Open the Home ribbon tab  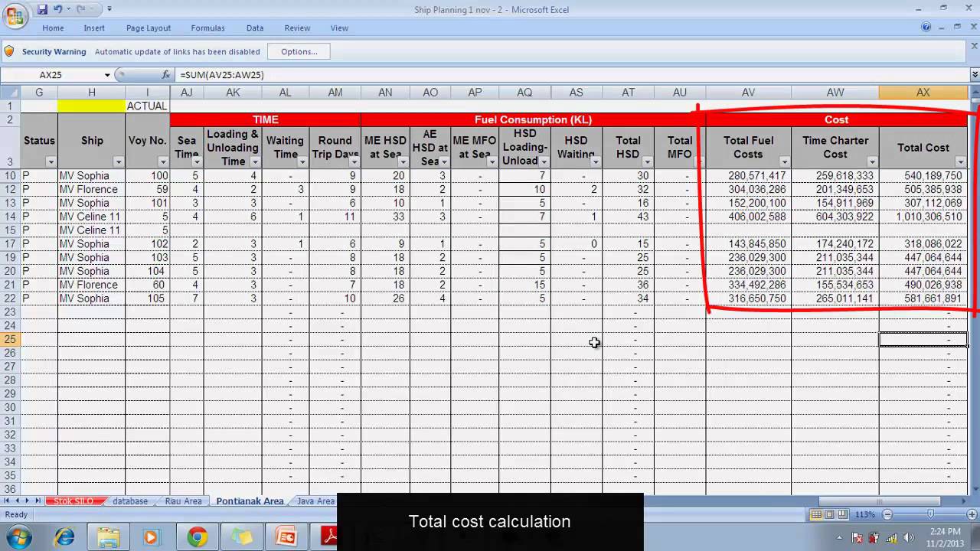[x=53, y=28]
